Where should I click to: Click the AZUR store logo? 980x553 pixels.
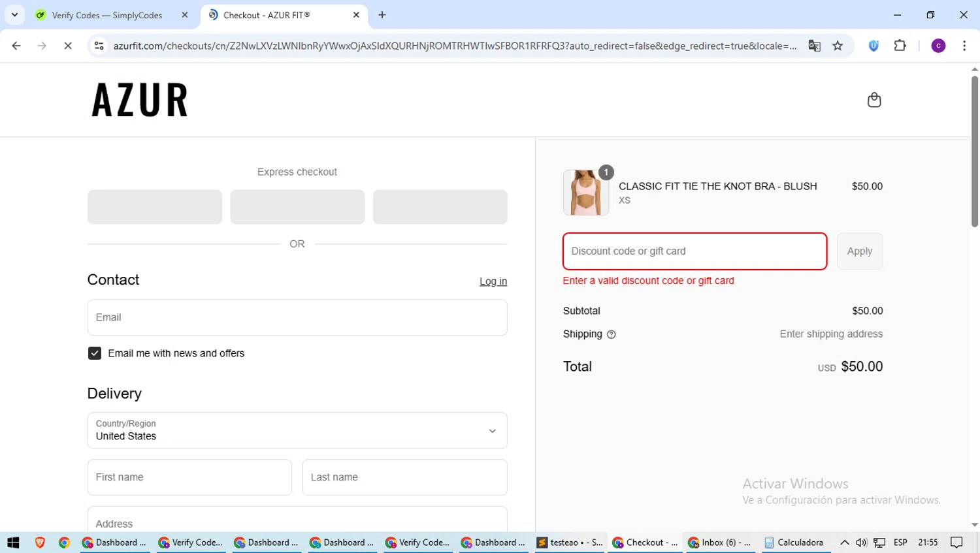[140, 100]
